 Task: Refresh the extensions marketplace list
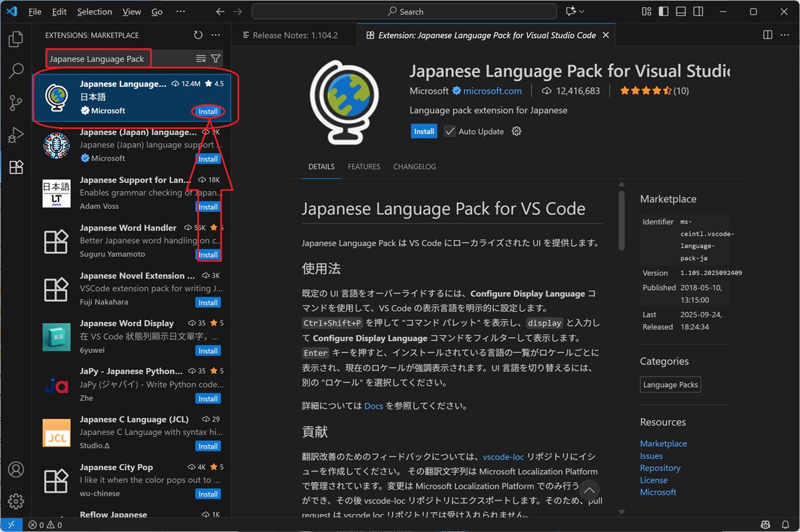198,35
